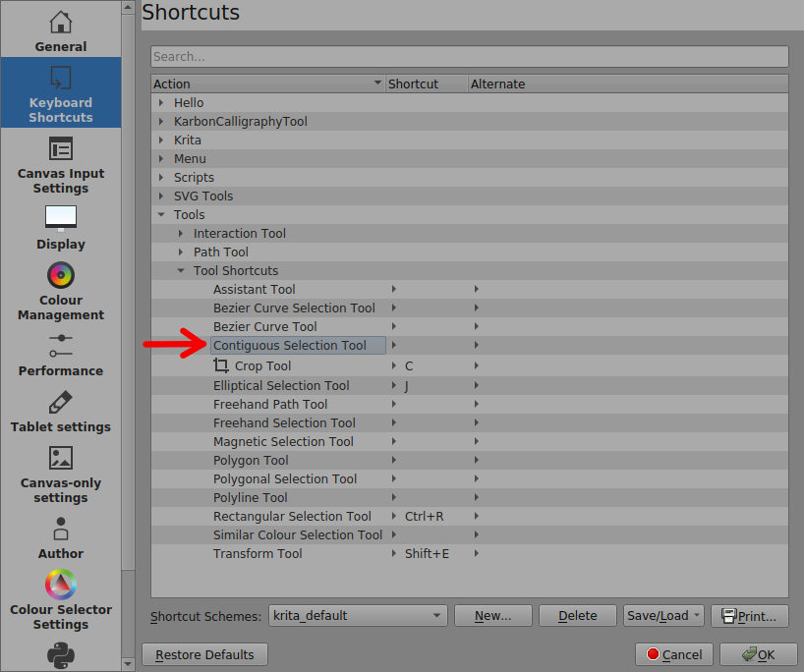The height and width of the screenshot is (672, 804).
Task: Click the Crop Tool shortcut C
Action: [x=409, y=366]
